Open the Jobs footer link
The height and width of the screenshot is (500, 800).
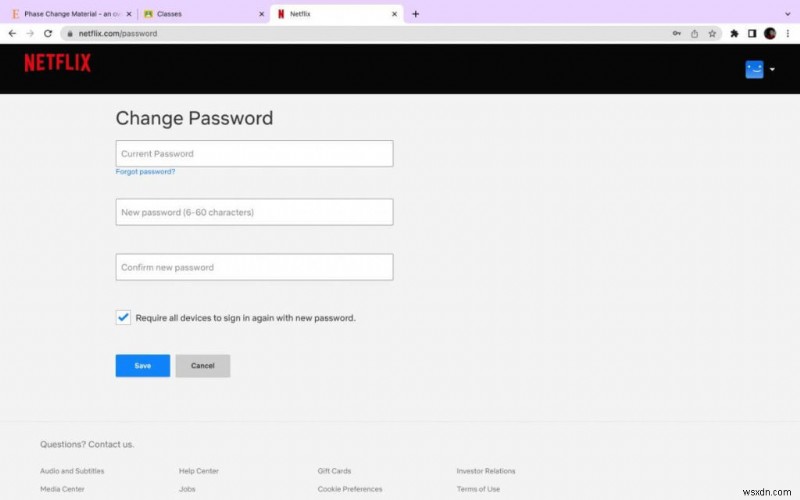[187, 489]
